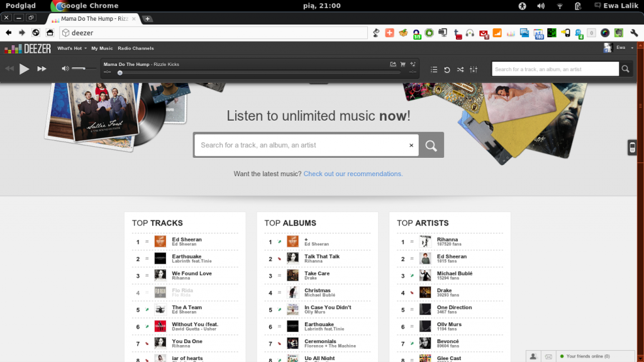
Task: Open the My Music menu
Action: pos(102,48)
